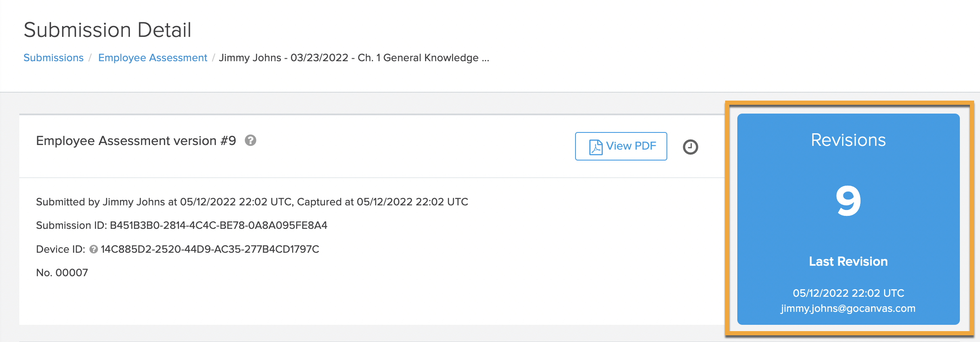Click the Device ID label
Image resolution: width=980 pixels, height=342 pixels.
tap(61, 249)
